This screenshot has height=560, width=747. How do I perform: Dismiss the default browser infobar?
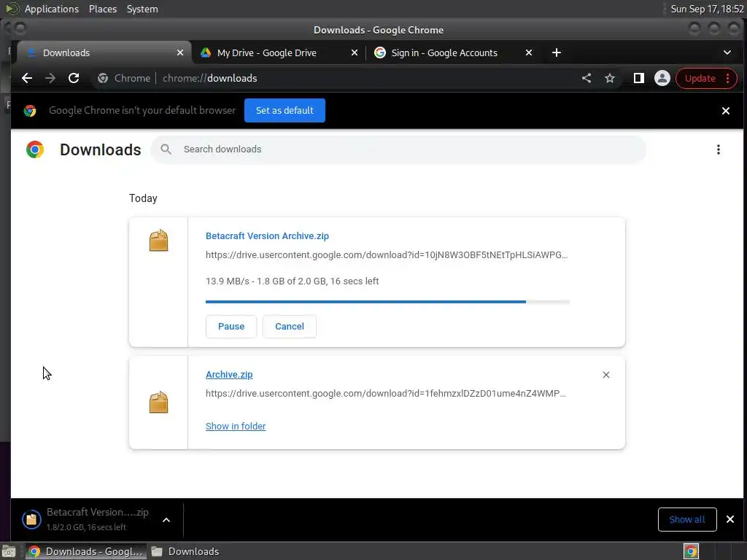(x=726, y=111)
